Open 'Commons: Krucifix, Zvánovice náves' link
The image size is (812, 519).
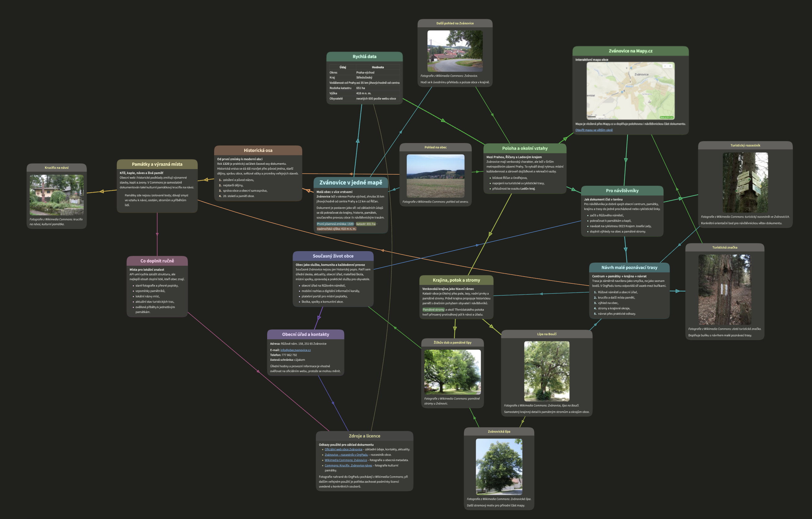[348, 465]
